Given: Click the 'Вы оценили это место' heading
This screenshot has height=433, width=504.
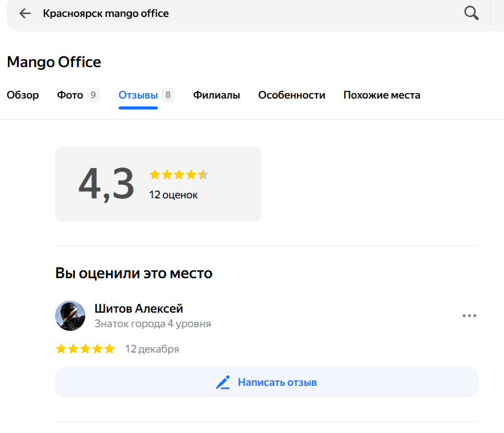Looking at the screenshot, I should point(134,273).
